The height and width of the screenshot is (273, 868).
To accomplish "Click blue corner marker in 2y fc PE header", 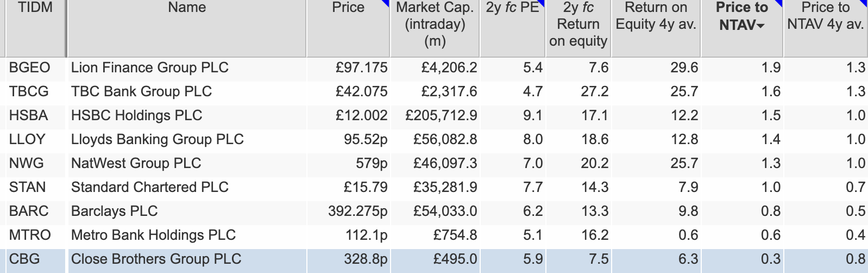I will 542,4.
